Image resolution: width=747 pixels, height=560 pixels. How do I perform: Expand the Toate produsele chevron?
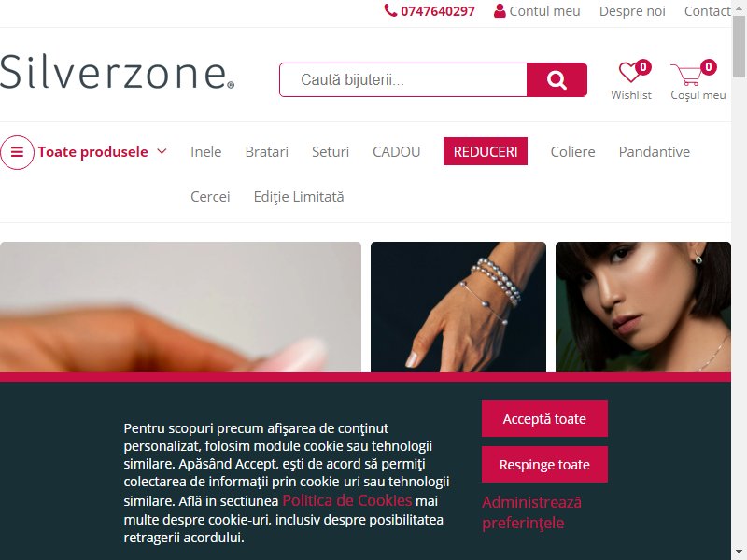(x=162, y=151)
